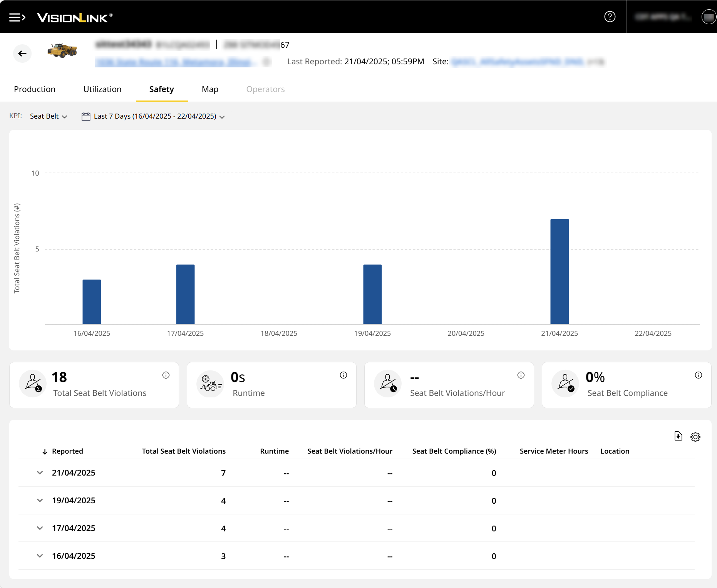
Task: Click the help question mark icon
Action: [x=610, y=17]
